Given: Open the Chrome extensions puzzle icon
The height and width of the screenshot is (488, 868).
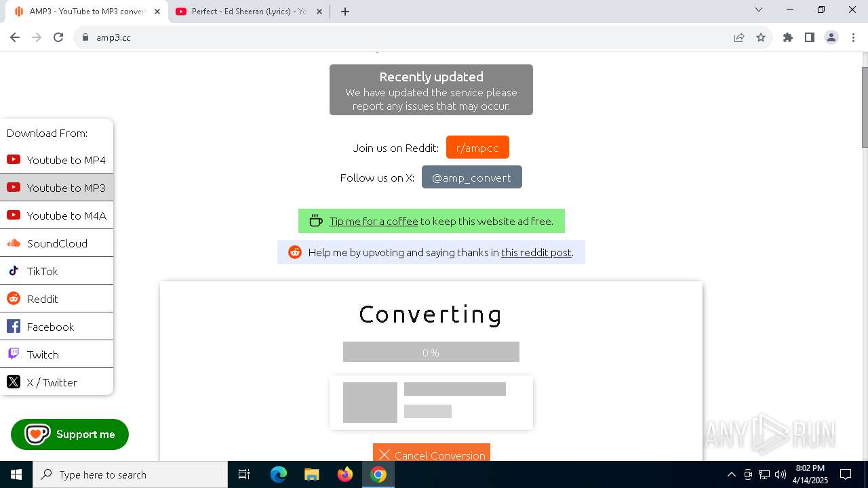Looking at the screenshot, I should pos(788,37).
